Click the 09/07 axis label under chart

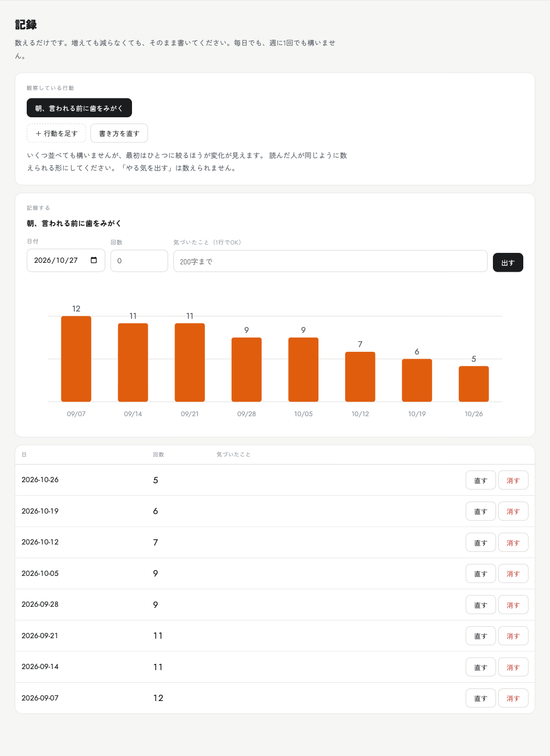(x=76, y=414)
